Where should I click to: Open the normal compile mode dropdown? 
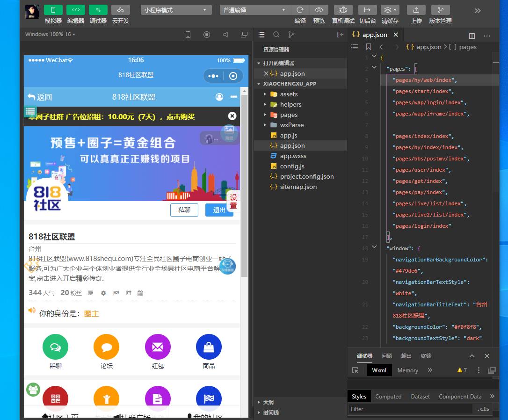[255, 10]
